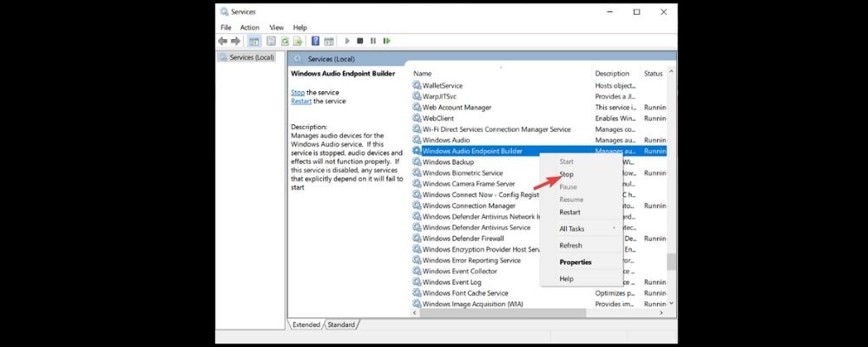
Task: Click the Stop the service link
Action: coord(298,93)
